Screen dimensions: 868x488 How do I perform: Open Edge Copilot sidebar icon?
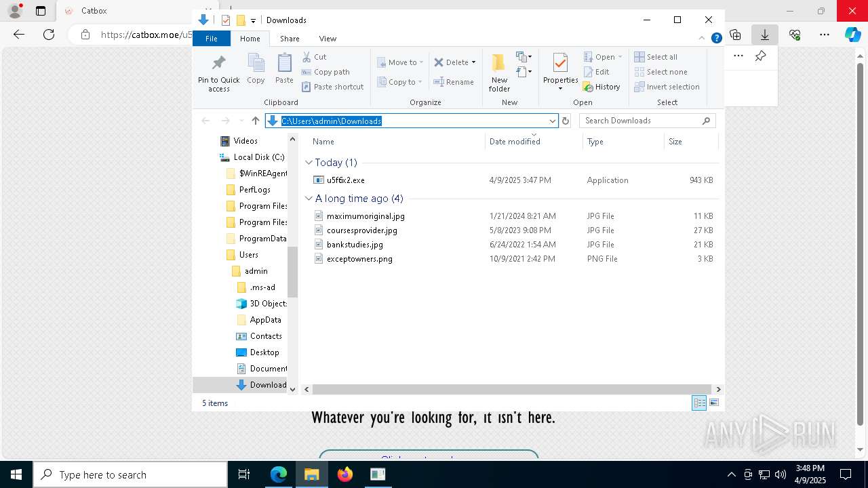click(852, 35)
